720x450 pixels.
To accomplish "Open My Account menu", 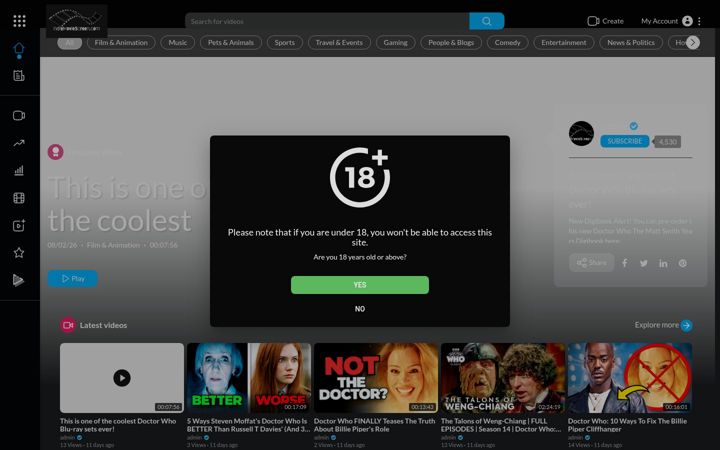I will 666,21.
